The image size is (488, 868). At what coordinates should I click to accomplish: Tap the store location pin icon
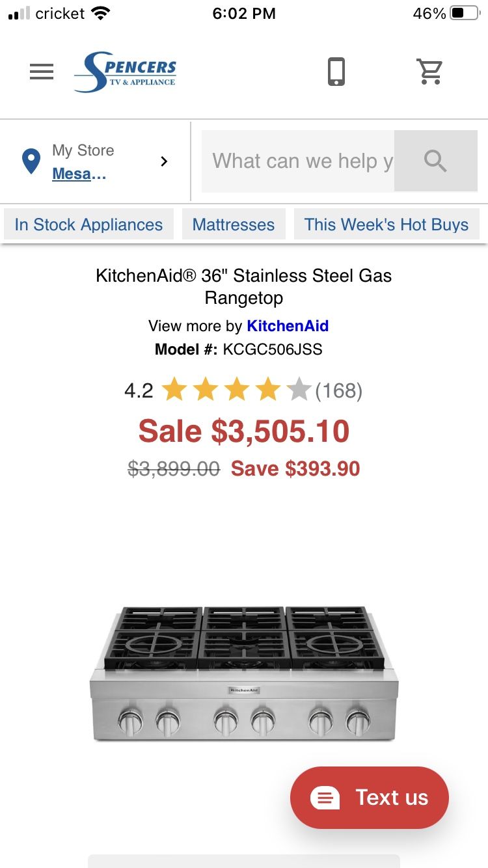tap(31, 161)
